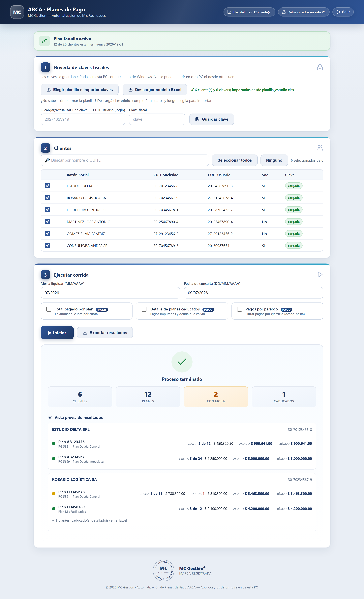Click the play outline icon in Ejecutar corrida
Image resolution: width=364 pixels, height=599 pixels.
click(320, 275)
